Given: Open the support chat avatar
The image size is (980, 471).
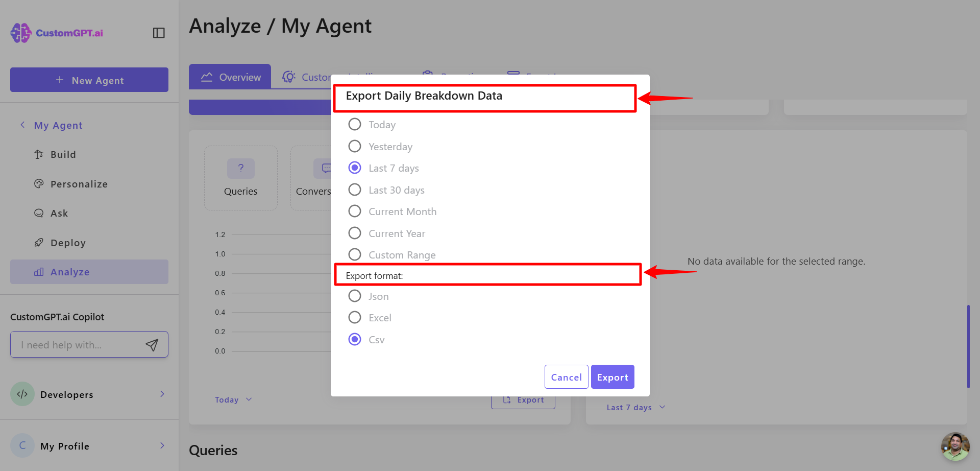Looking at the screenshot, I should click(955, 446).
